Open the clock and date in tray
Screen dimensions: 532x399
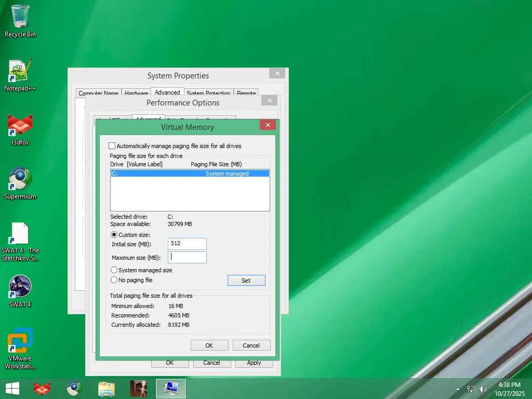[x=509, y=389]
